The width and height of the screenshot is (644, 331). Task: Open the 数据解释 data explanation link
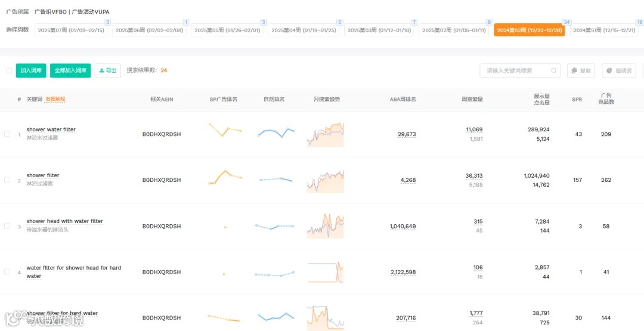(55, 99)
